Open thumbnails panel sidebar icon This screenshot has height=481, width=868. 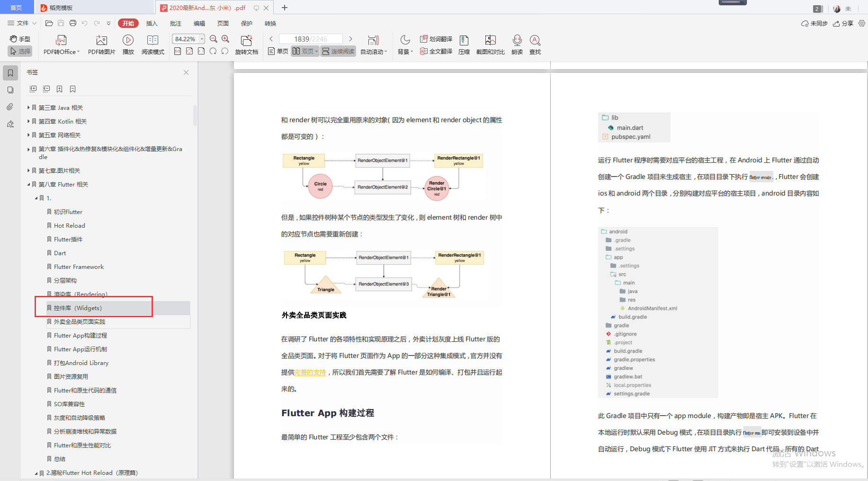point(10,90)
